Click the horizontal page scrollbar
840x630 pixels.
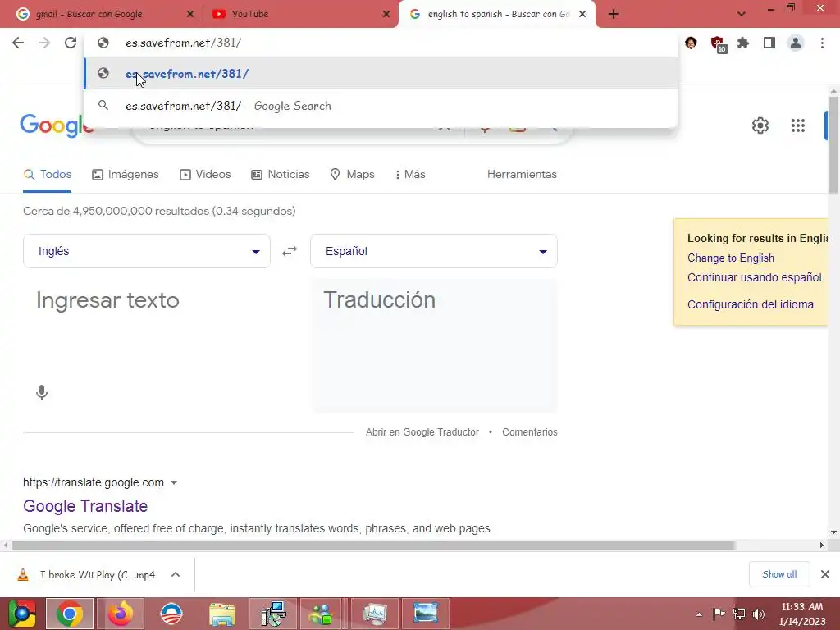(x=373, y=545)
